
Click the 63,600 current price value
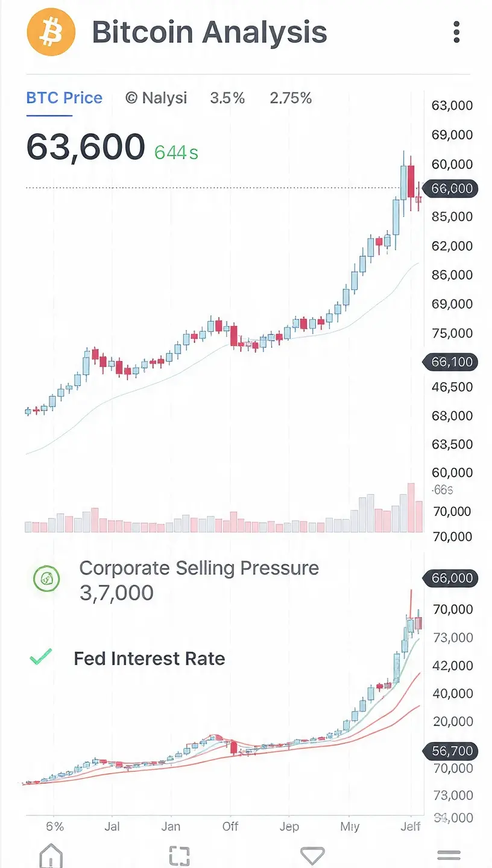pyautogui.click(x=86, y=146)
